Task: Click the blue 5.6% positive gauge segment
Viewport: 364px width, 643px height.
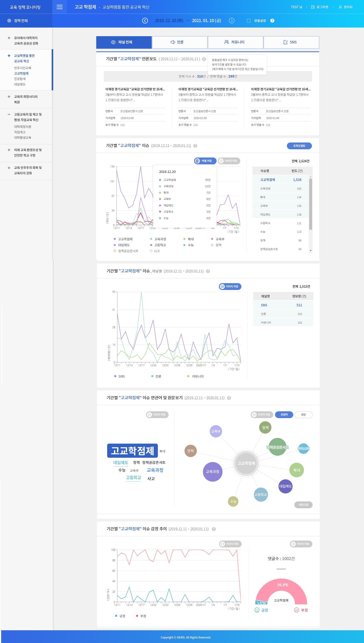Action: point(261,602)
